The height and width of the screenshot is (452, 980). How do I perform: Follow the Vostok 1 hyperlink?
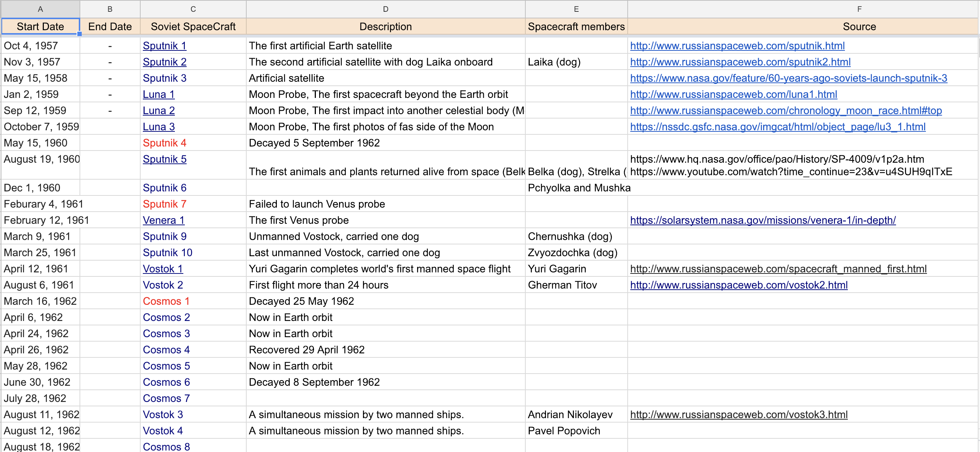163,269
